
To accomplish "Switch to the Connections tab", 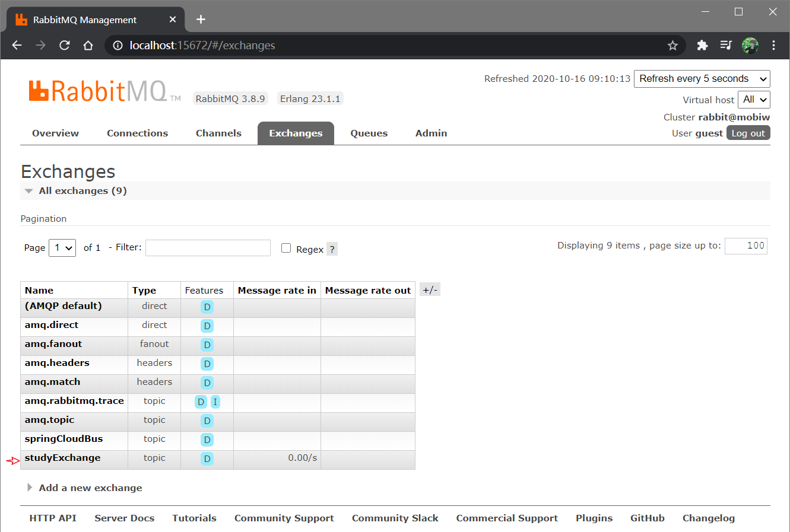I will click(x=138, y=133).
